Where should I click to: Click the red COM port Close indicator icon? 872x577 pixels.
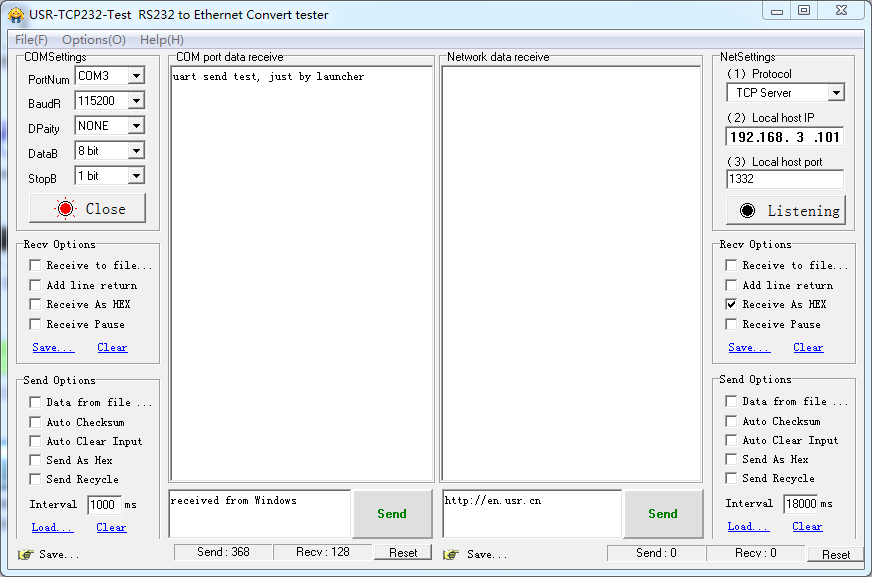pyautogui.click(x=67, y=209)
